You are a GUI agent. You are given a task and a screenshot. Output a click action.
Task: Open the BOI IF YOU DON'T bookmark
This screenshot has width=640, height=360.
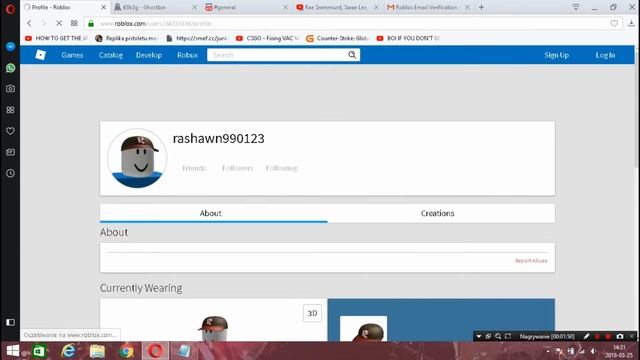pos(408,38)
